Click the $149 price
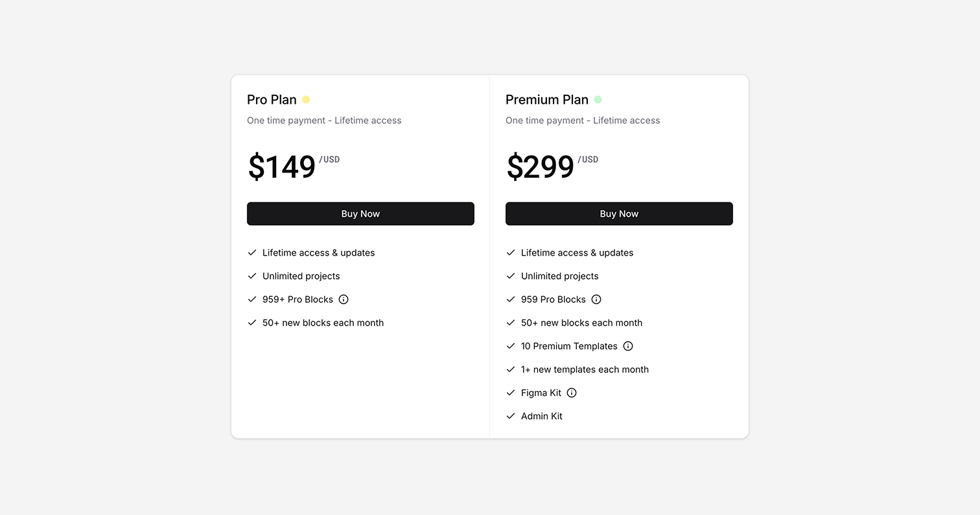 (x=282, y=167)
